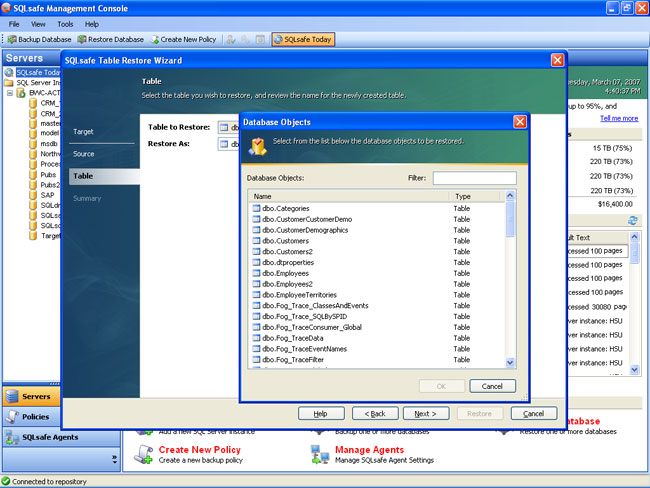Click Next button in wizard

point(426,413)
